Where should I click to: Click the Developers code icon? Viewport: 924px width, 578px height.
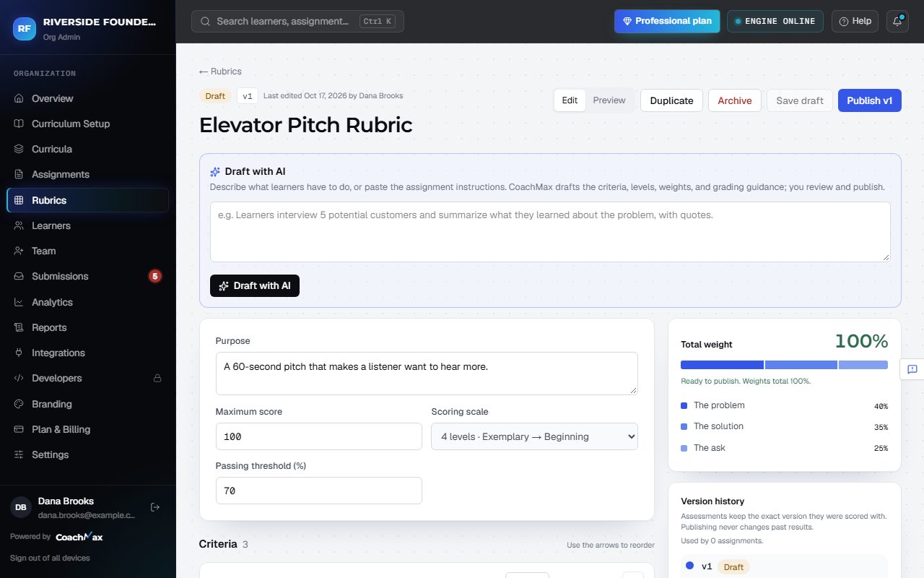19,378
